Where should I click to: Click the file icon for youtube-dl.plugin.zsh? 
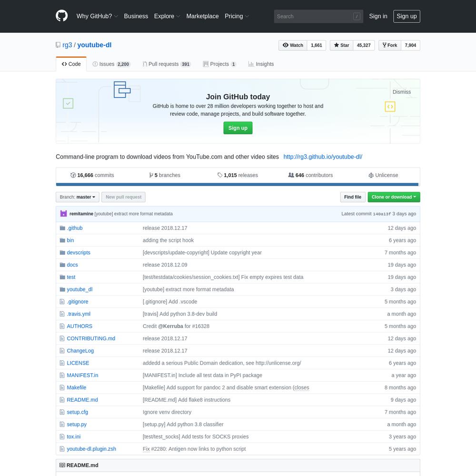[62, 449]
